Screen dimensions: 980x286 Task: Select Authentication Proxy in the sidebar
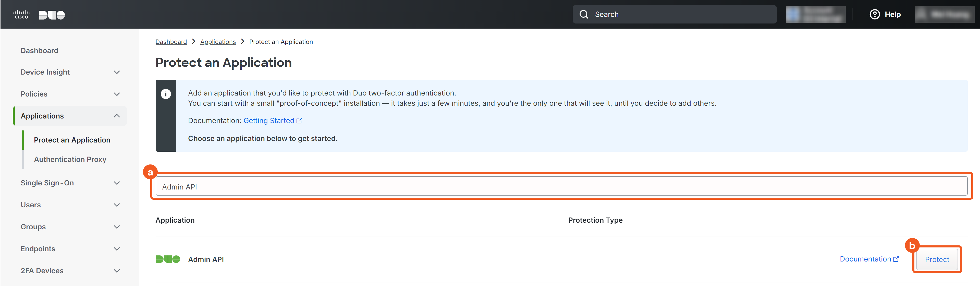click(x=70, y=159)
